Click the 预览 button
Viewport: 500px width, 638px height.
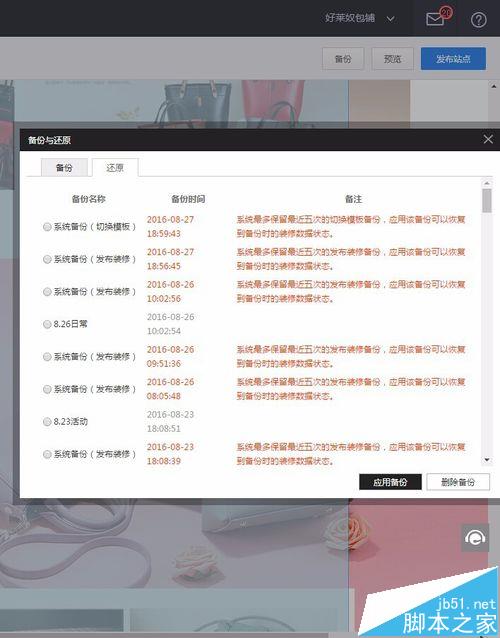click(x=392, y=59)
